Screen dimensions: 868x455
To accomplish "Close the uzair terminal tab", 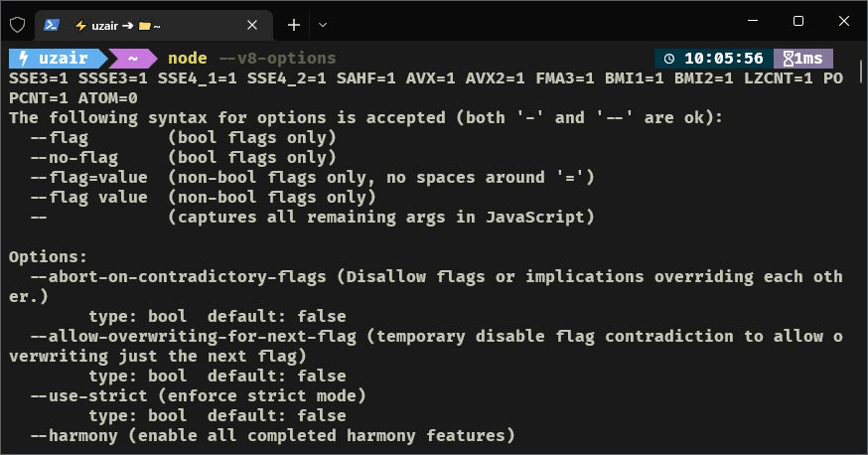I will click(x=252, y=25).
